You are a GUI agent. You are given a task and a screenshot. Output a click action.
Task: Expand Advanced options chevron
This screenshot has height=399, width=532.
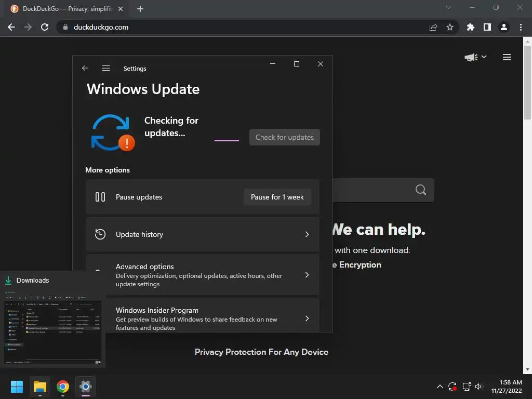(307, 275)
